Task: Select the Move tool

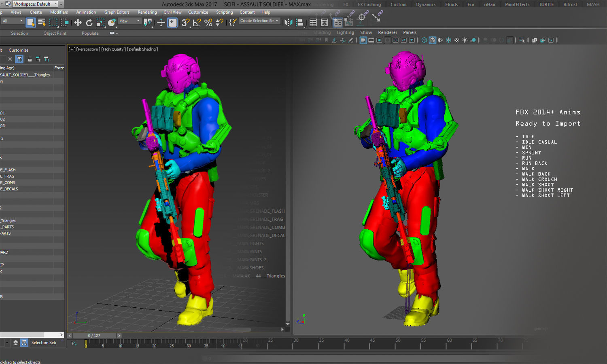Action: point(78,23)
